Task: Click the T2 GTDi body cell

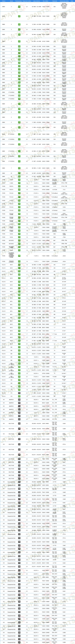Action: 55,370
